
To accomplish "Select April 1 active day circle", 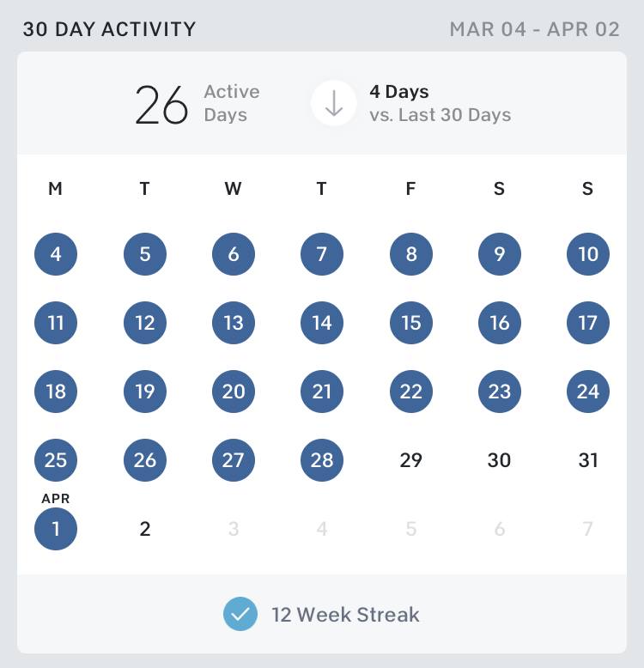I will click(56, 529).
